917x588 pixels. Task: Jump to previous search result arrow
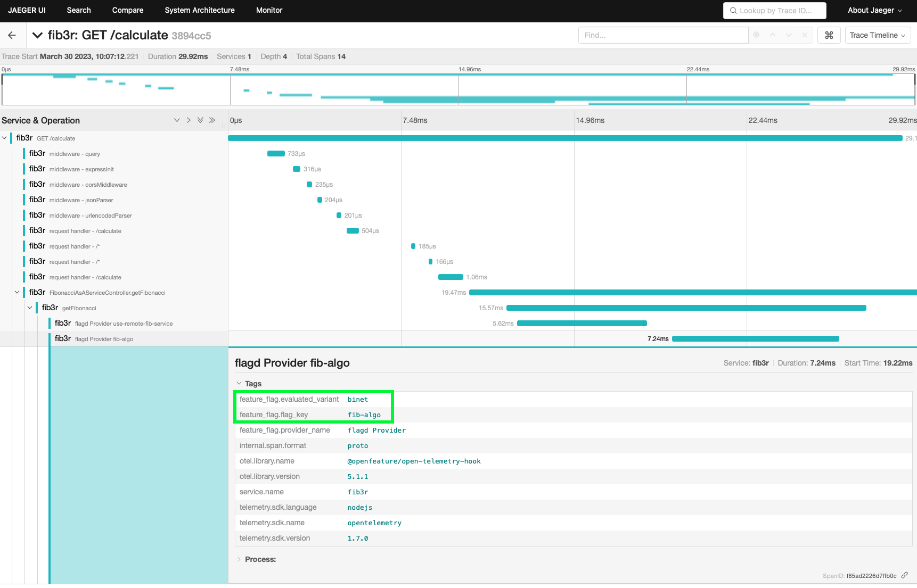[x=772, y=35]
